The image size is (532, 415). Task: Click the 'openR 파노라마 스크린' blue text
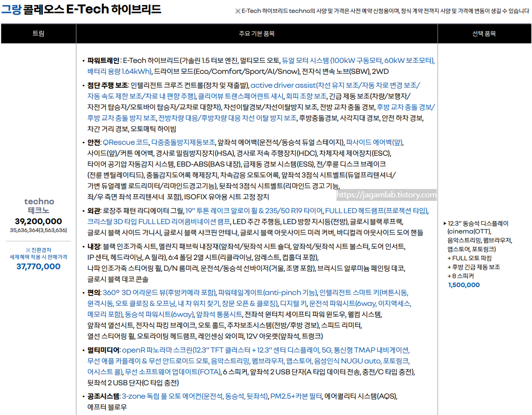[x=157, y=350]
